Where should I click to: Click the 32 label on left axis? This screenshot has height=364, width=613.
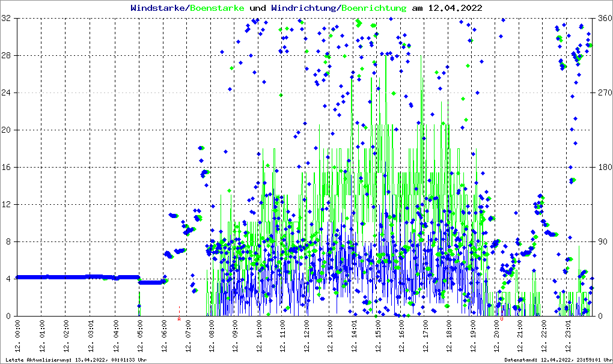[x=7, y=19]
